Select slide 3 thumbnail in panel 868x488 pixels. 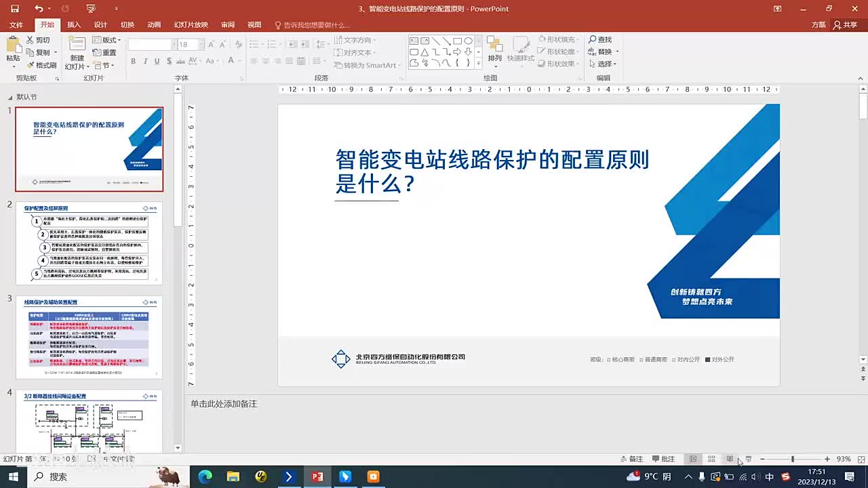89,337
